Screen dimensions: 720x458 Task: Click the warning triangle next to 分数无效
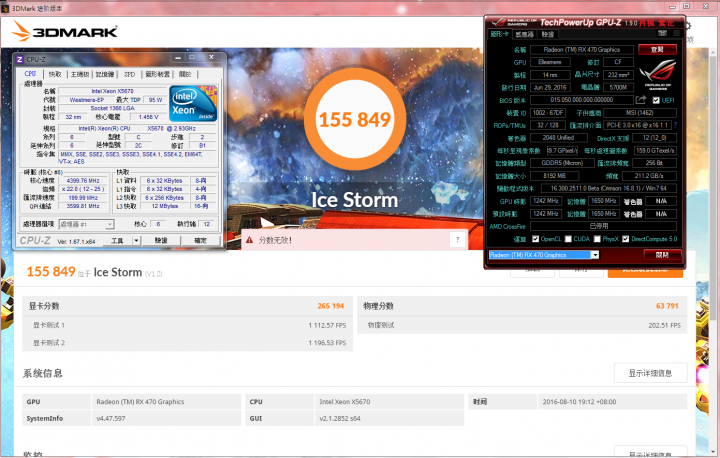point(249,240)
